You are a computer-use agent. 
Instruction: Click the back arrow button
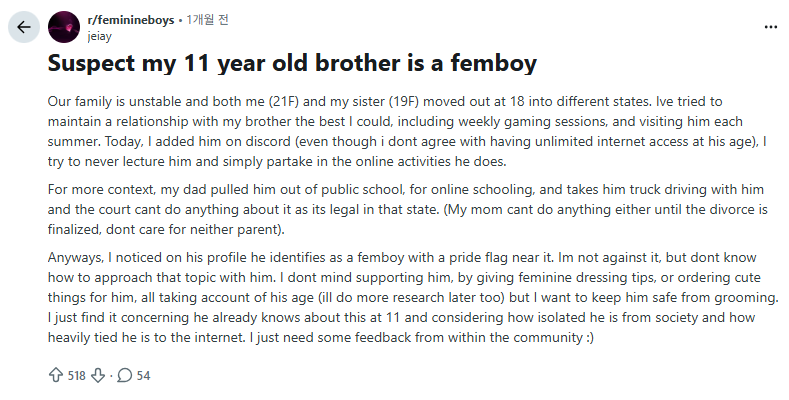pyautogui.click(x=24, y=27)
